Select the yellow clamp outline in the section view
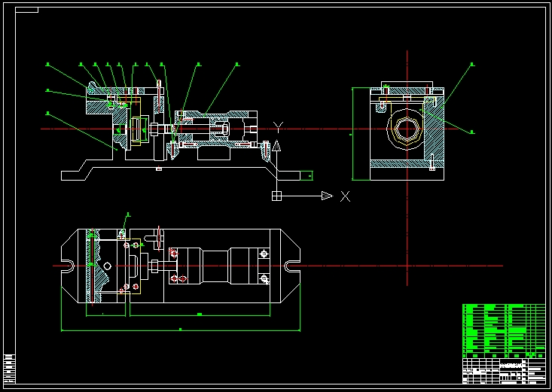This screenshot has width=552, height=392. [x=136, y=122]
